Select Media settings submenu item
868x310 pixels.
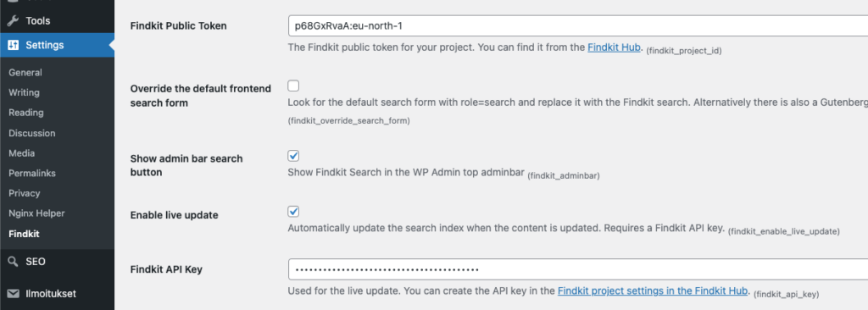pyautogui.click(x=21, y=152)
